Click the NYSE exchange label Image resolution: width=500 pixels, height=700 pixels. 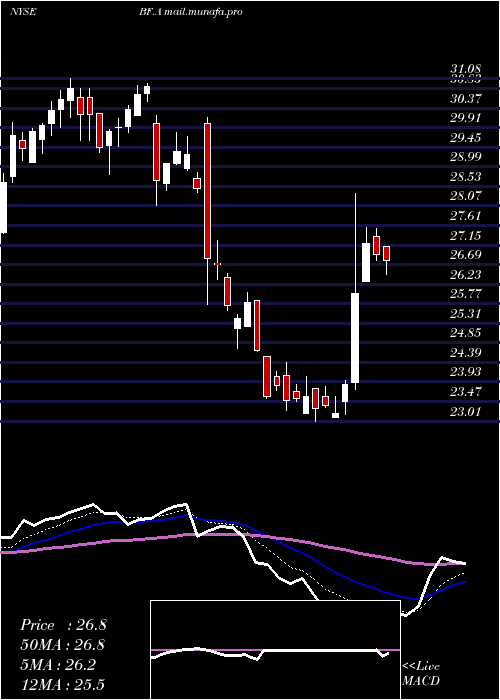tap(23, 12)
